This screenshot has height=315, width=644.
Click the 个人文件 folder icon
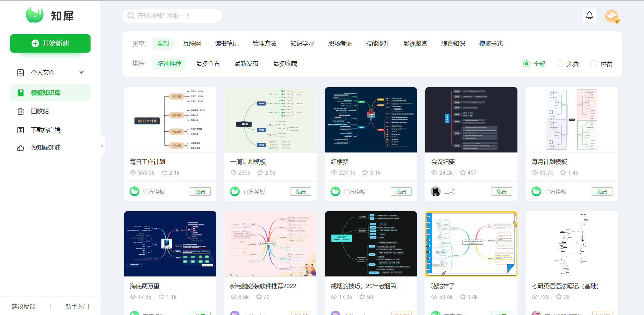pos(21,72)
